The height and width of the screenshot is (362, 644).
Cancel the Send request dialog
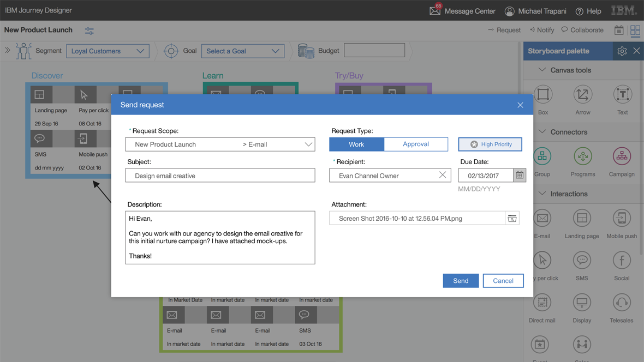point(503,281)
